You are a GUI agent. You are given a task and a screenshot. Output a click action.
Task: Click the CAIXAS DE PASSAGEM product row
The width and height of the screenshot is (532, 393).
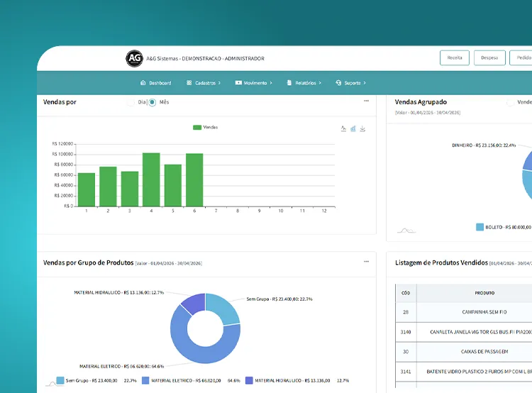[464, 352]
